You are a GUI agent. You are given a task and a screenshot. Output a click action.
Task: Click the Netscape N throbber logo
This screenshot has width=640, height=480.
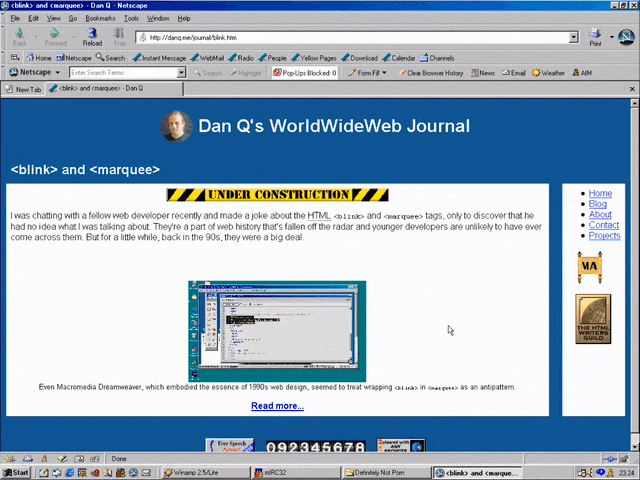(626, 37)
